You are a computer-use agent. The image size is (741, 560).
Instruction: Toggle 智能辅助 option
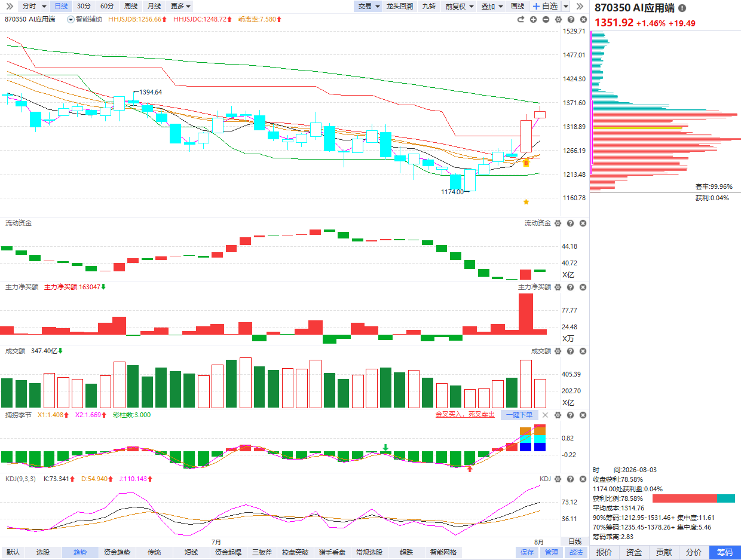(84, 19)
